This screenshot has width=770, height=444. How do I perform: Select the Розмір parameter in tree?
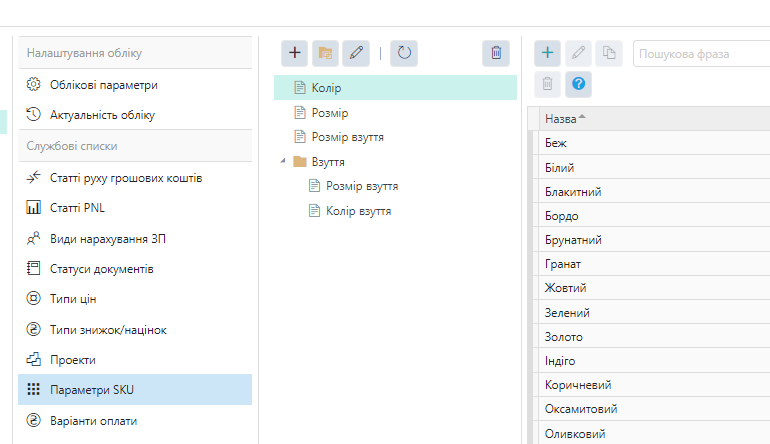tap(329, 113)
